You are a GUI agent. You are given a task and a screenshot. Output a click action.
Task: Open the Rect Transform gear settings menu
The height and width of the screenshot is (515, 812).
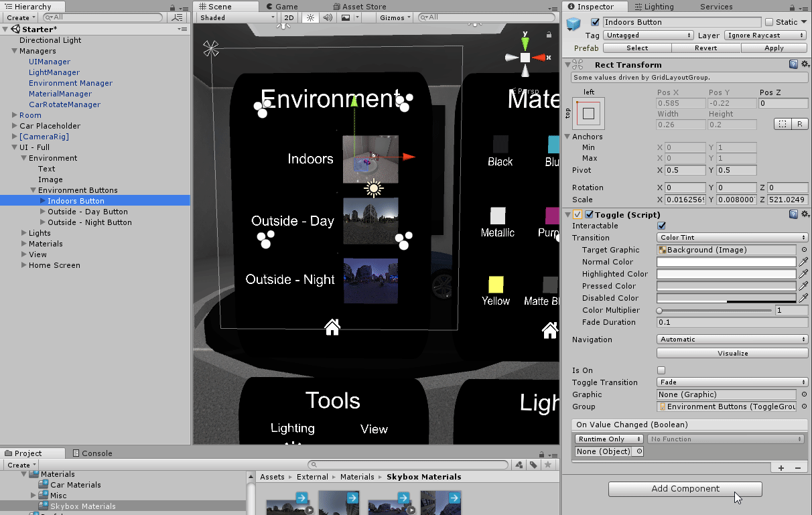tap(805, 64)
